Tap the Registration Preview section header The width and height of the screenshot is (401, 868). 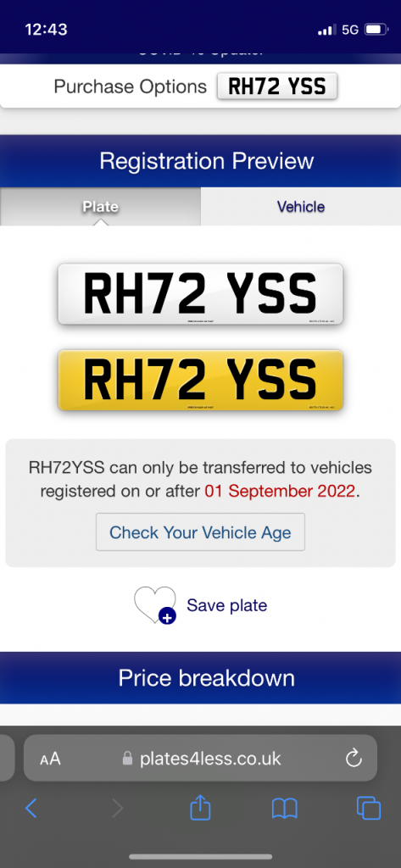200,161
